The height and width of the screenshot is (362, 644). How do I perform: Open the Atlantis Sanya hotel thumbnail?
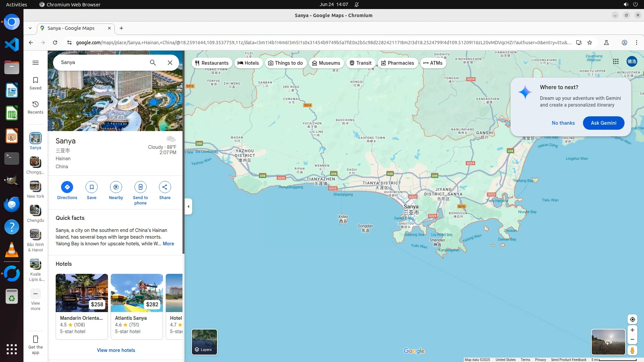coord(137,293)
